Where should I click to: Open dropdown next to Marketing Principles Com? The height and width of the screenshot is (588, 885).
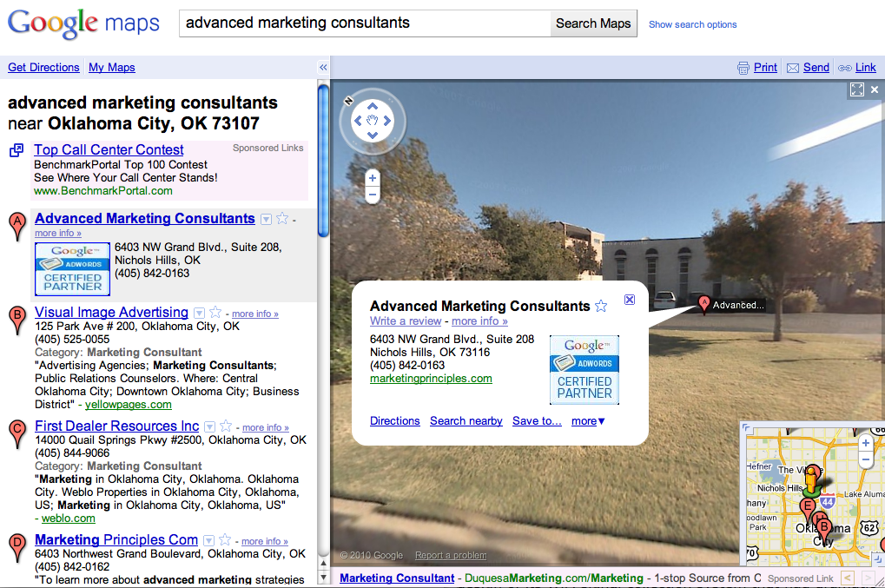coord(208,540)
